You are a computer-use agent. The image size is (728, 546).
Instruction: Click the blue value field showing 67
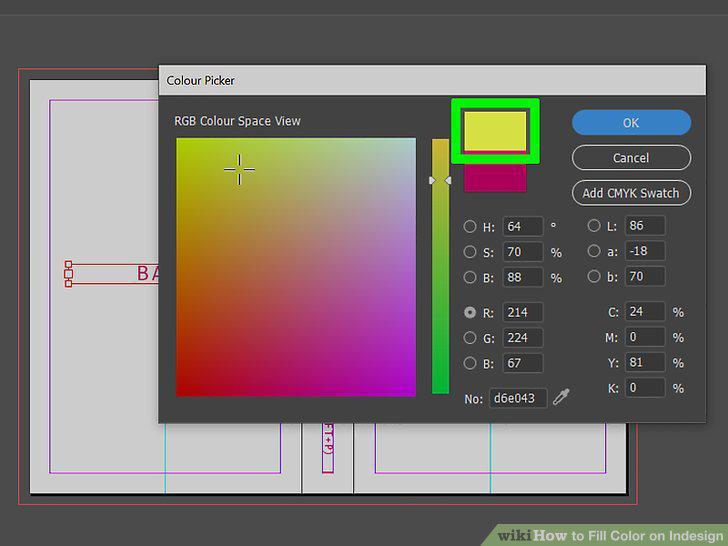pyautogui.click(x=523, y=363)
